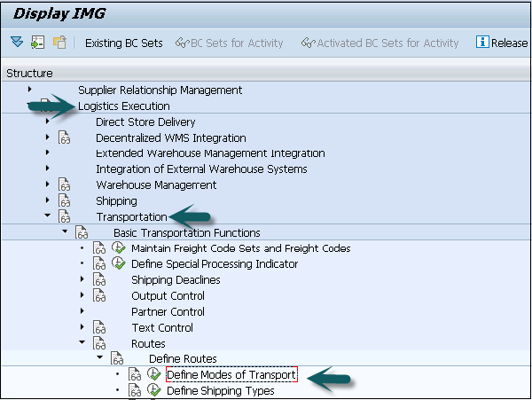Screen dimensions: 532x400
Task: Select the Direct Store Delivery item
Action: [x=145, y=122]
